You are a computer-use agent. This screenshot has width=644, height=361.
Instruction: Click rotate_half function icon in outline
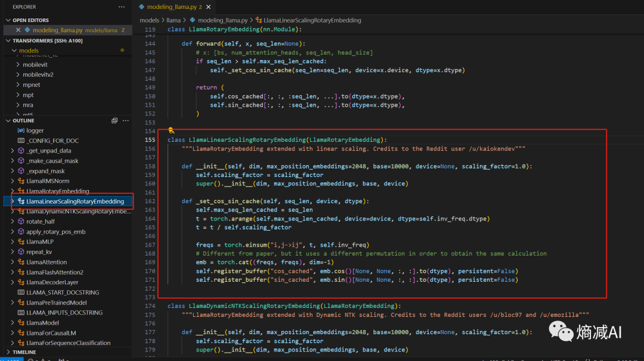21,222
